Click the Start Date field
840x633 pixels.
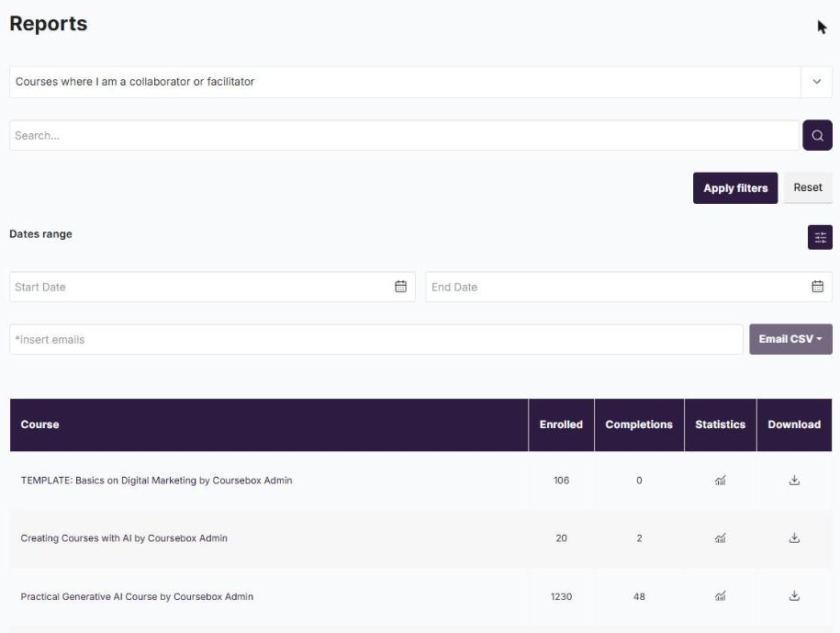(212, 287)
